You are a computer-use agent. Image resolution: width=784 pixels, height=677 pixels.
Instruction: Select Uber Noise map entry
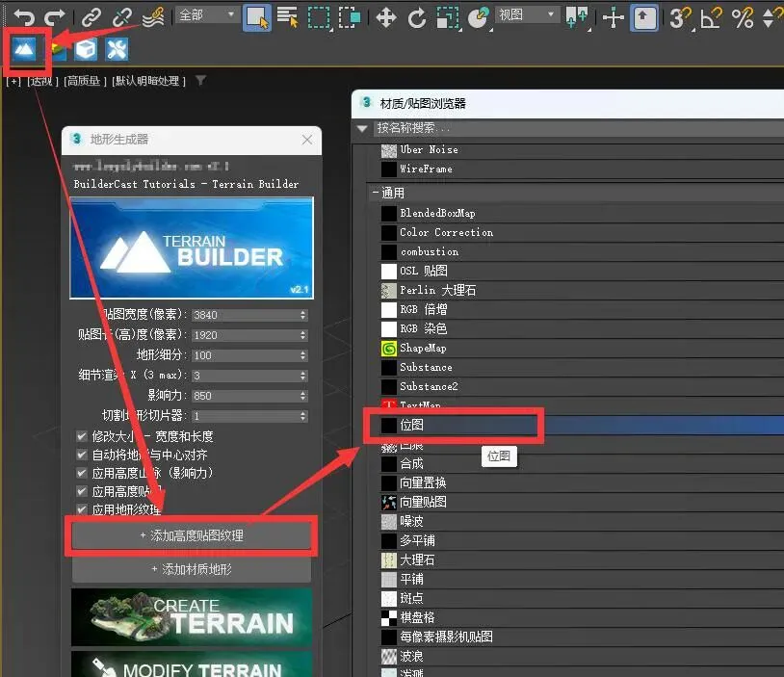click(x=580, y=150)
